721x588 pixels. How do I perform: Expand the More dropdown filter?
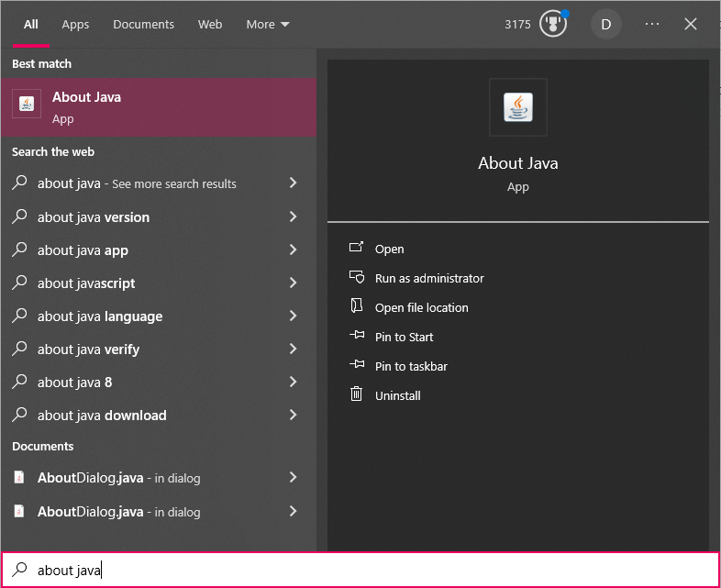tap(267, 25)
